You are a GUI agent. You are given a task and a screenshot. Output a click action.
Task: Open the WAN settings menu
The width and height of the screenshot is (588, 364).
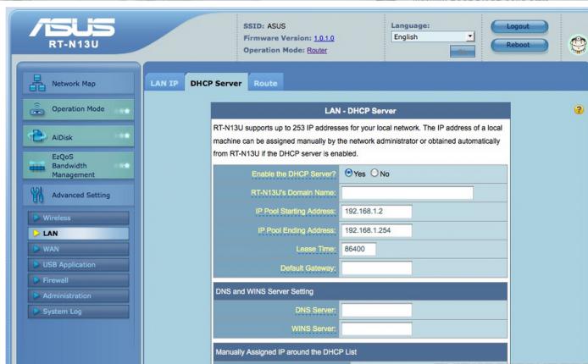[x=79, y=249]
